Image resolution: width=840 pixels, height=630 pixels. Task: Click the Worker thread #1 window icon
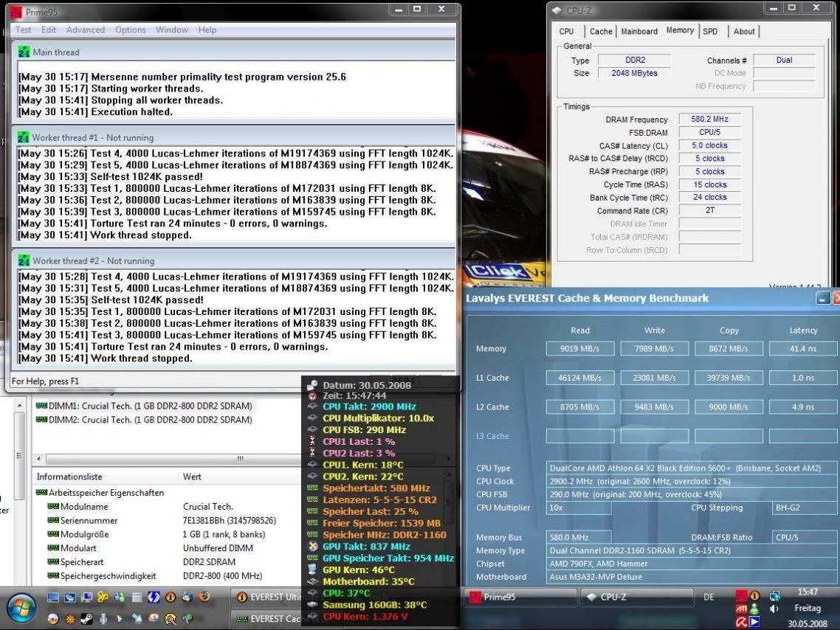[x=24, y=137]
